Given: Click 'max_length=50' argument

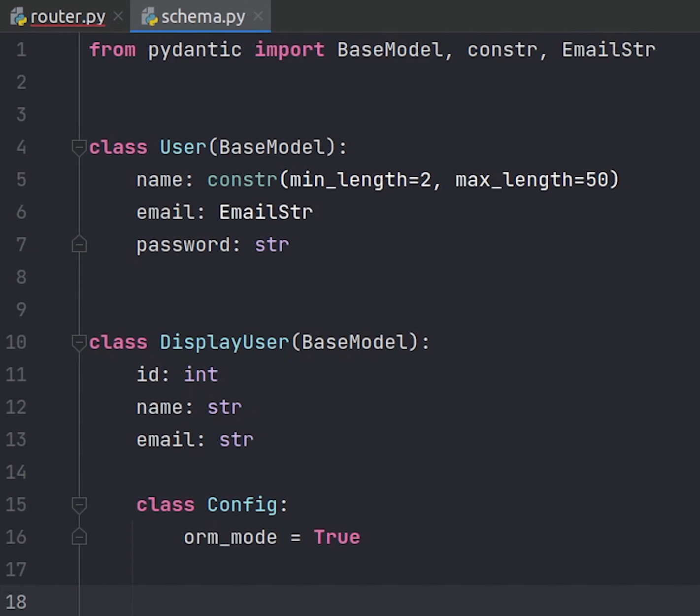Looking at the screenshot, I should coord(532,180).
